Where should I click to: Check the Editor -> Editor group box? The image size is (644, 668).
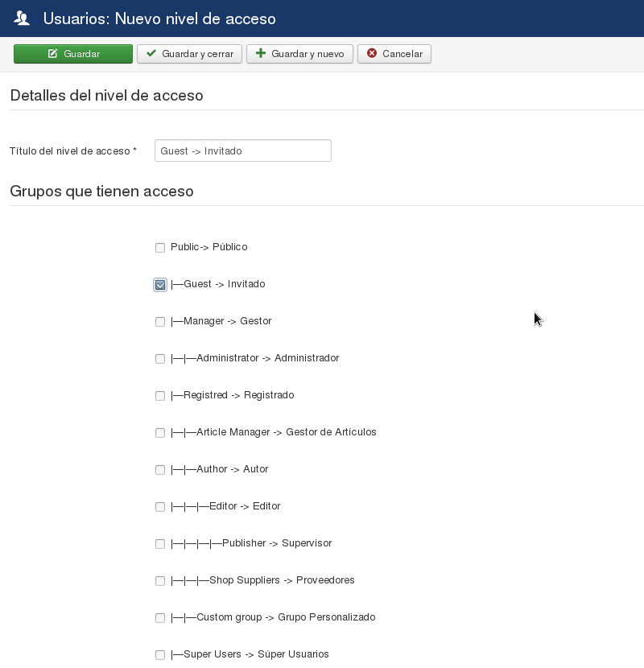coord(160,507)
